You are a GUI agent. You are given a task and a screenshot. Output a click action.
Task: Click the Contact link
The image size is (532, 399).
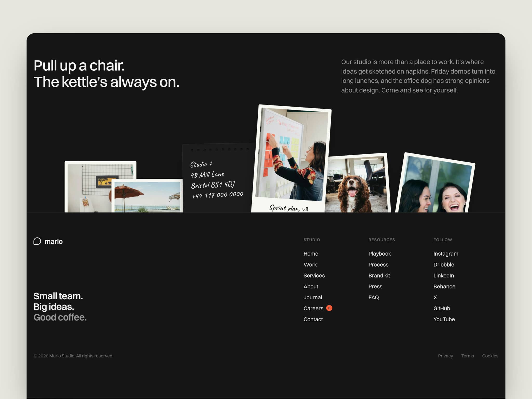(313, 319)
